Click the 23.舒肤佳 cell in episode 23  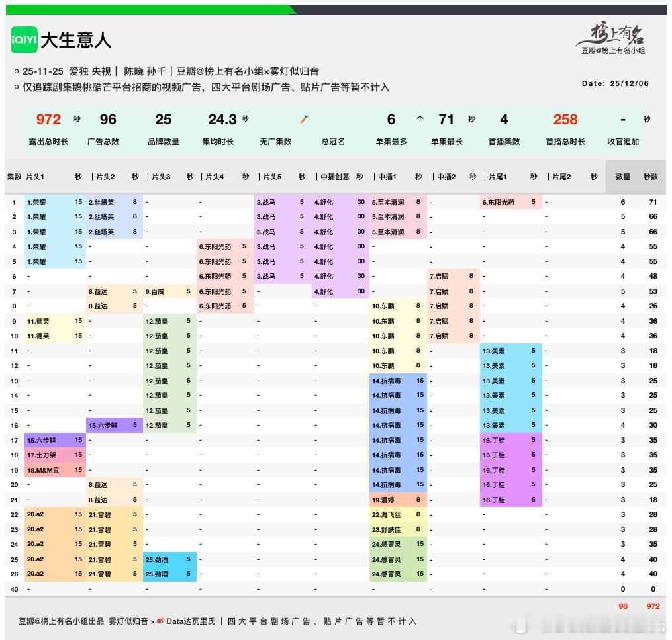pyautogui.click(x=398, y=529)
